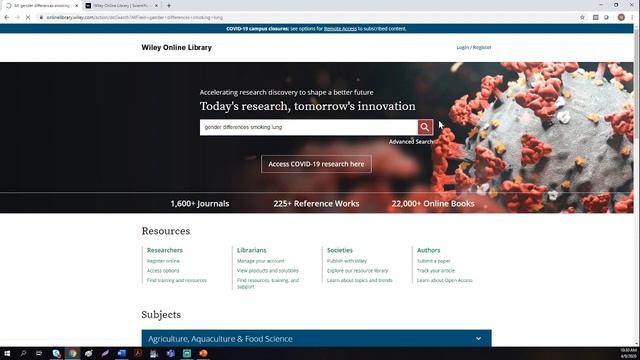Click 225+ Reference Works
Image resolution: width=640 pixels, height=360 pixels.
point(316,203)
